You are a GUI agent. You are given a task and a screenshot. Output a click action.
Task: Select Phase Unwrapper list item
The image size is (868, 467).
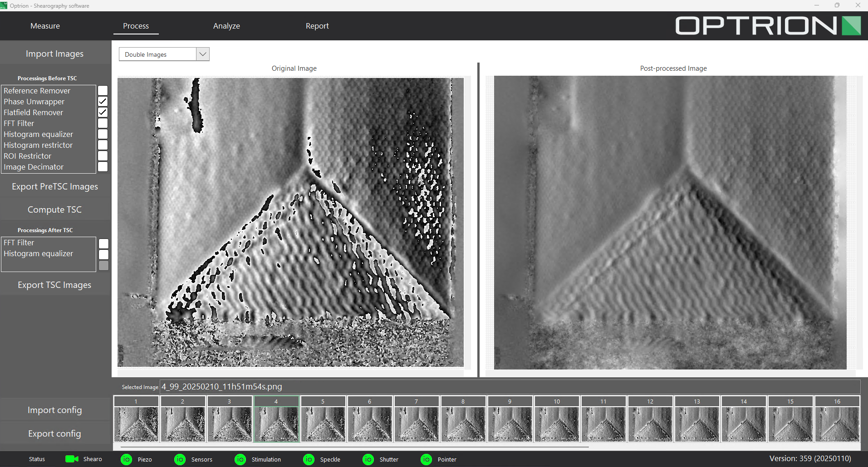click(x=49, y=102)
